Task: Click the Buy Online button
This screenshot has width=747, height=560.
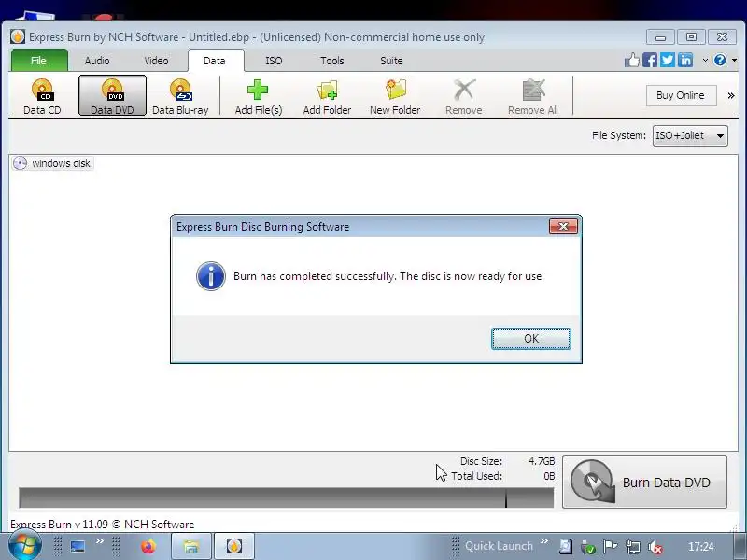Action: [x=682, y=95]
